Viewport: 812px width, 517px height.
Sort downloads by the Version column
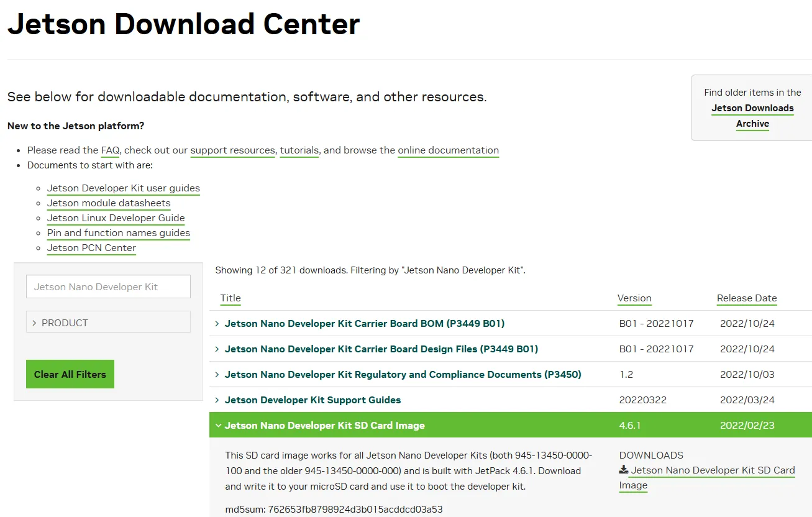point(634,298)
